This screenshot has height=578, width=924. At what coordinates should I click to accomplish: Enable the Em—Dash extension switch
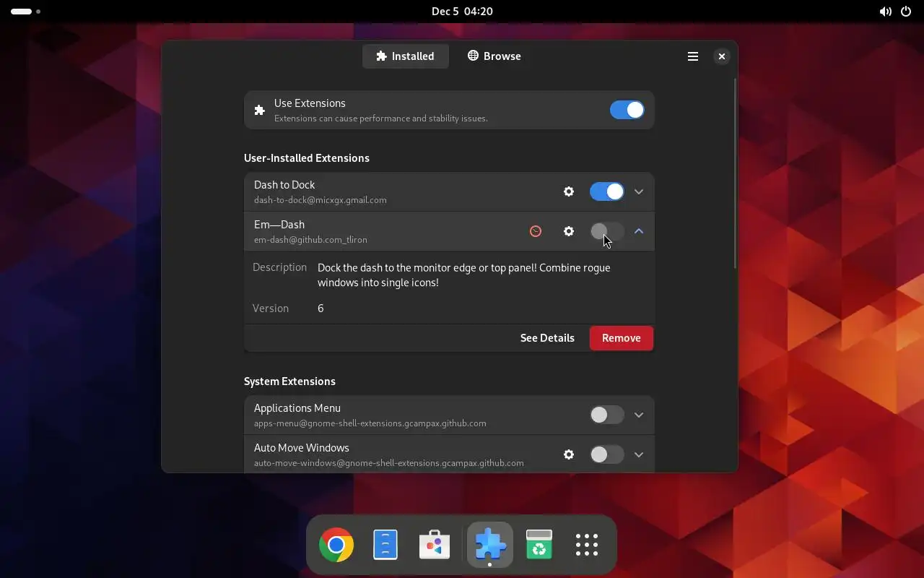pyautogui.click(x=606, y=231)
